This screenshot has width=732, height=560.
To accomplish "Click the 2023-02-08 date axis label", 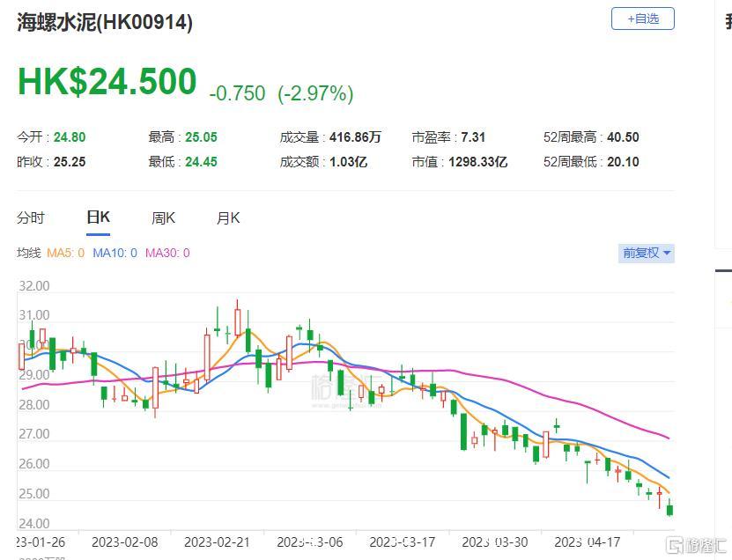I will (x=125, y=542).
